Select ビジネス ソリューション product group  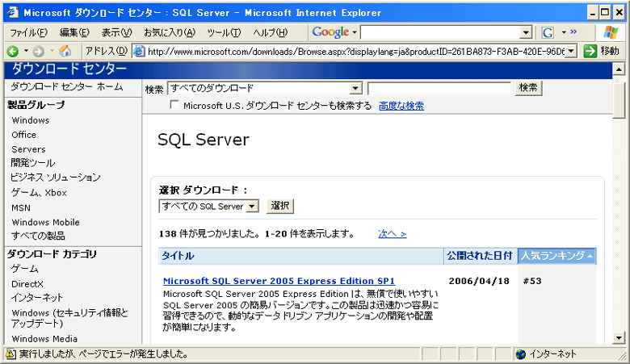pos(56,178)
